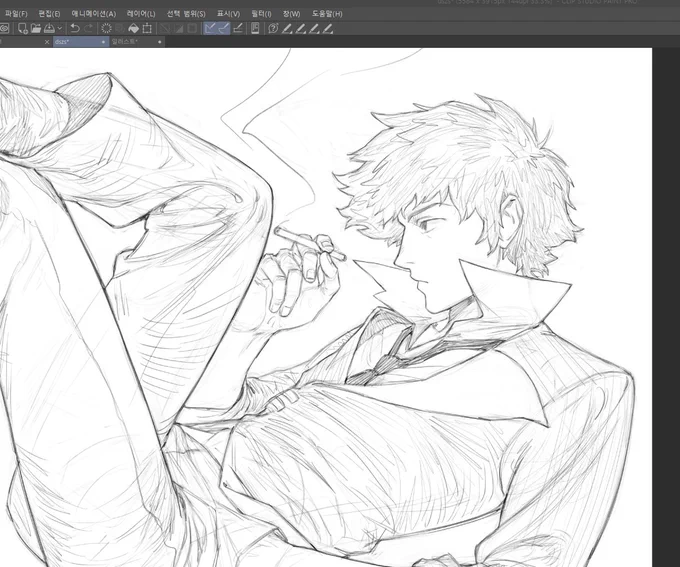The width and height of the screenshot is (680, 567).
Task: Switch to the 일러스트* canvas tab
Action: click(x=137, y=42)
